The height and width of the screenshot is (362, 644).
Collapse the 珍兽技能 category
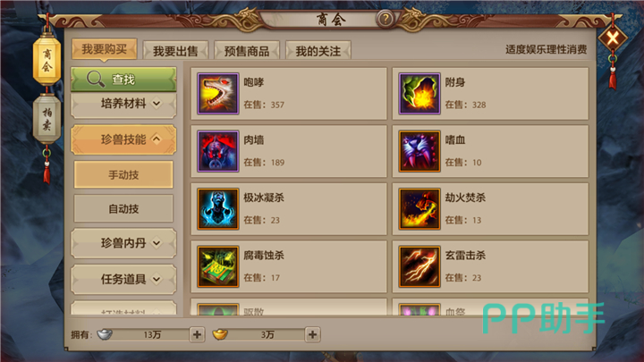(x=123, y=139)
